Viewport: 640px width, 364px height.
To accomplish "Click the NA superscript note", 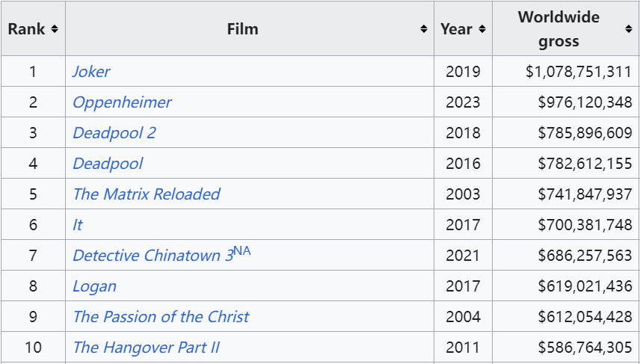I will [x=242, y=250].
